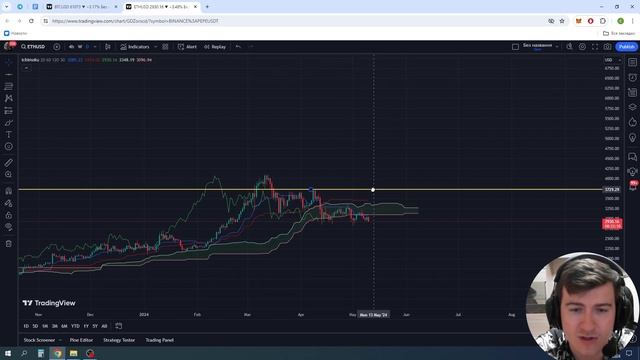Toggle magnet mode
This screenshot has width=640, height=360.
pos(9,191)
